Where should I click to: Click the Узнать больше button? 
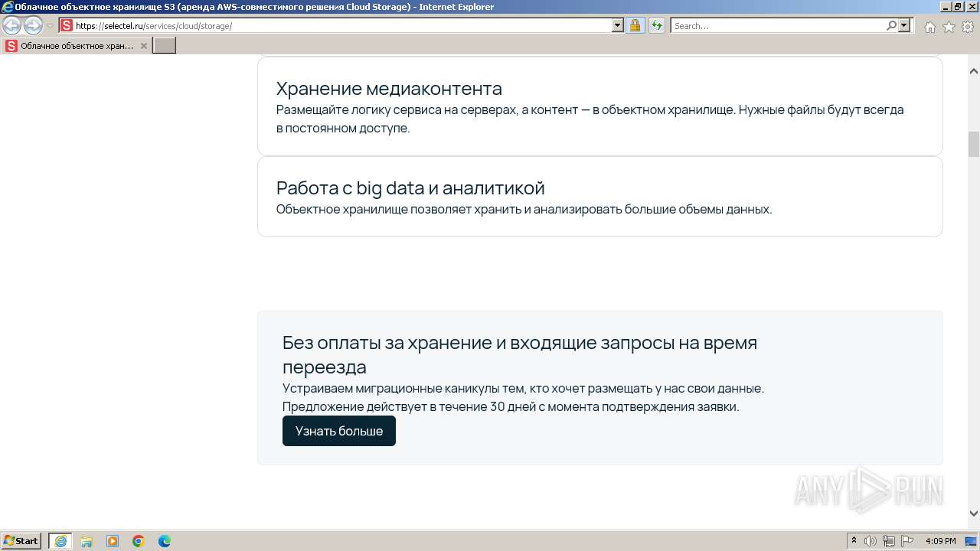tap(339, 431)
